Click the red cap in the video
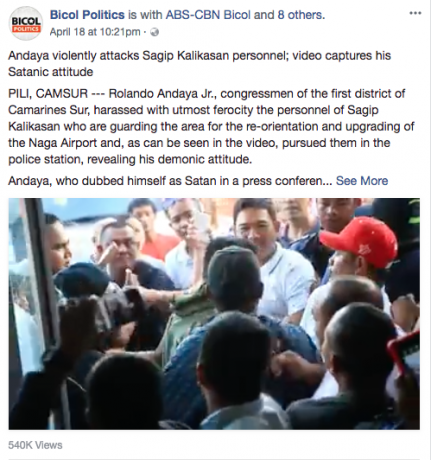Screen dimensions: 431x460 click(x=360, y=239)
